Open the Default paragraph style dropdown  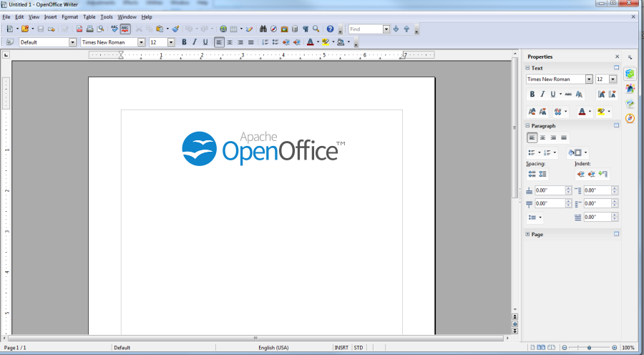pos(73,42)
